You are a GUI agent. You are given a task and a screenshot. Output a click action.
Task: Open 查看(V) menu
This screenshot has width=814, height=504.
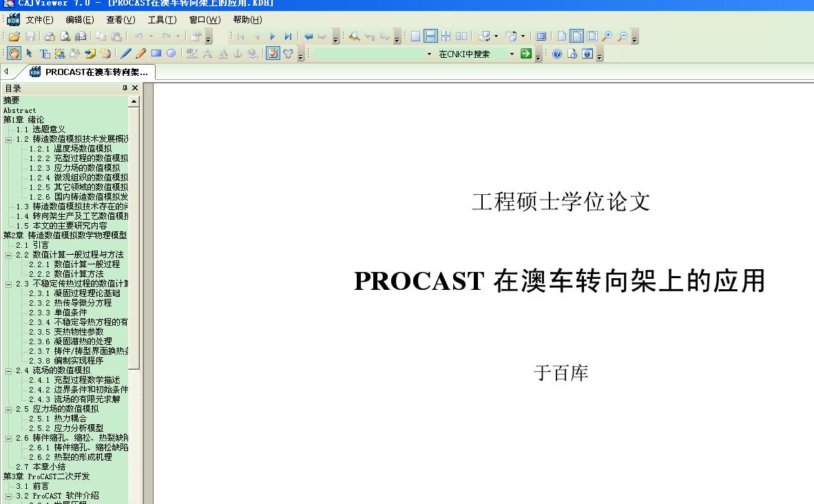coord(121,20)
